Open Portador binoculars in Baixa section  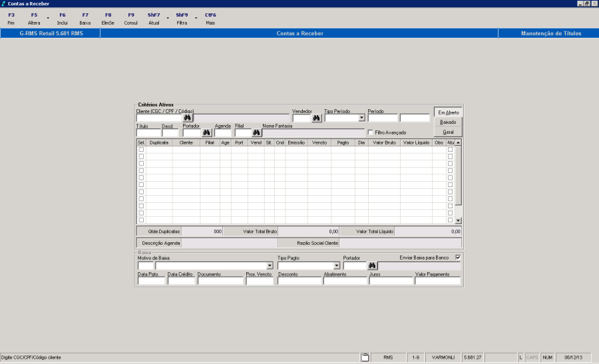[372, 266]
